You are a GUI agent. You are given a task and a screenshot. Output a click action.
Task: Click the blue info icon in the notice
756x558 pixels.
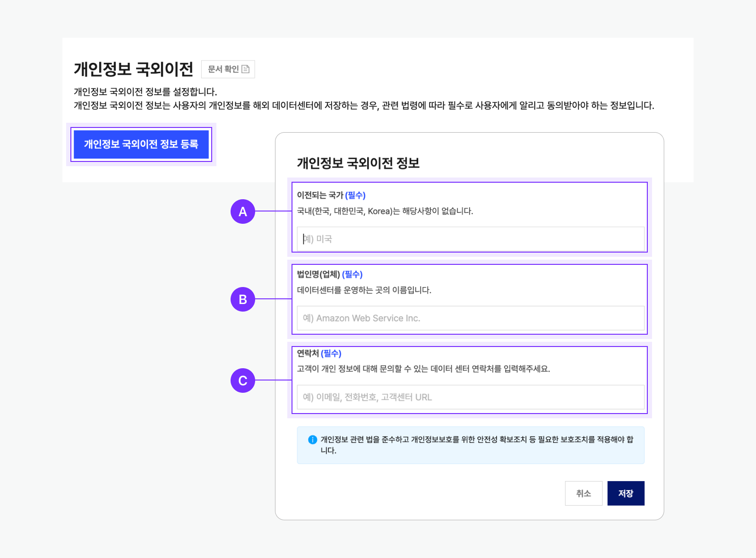(312, 440)
